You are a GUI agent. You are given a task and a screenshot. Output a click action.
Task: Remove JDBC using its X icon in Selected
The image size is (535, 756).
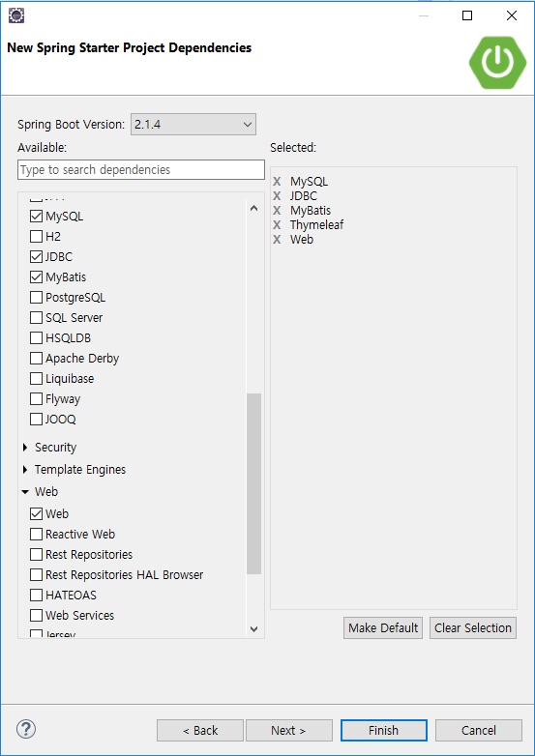(x=277, y=196)
